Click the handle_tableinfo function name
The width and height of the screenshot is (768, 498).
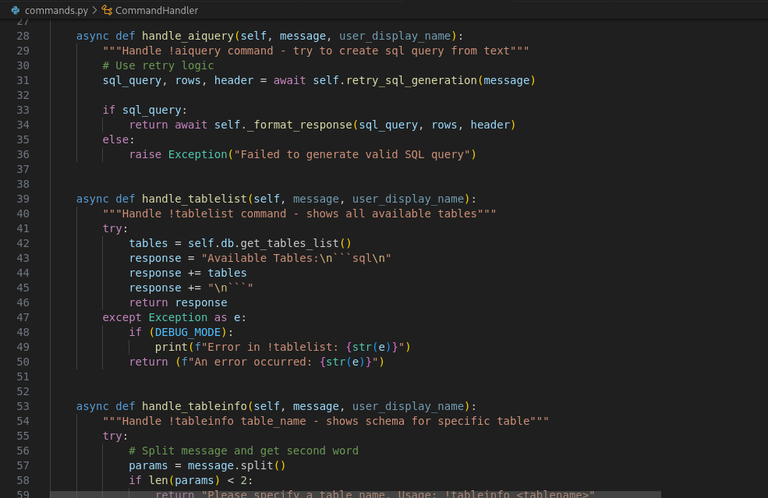pyautogui.click(x=194, y=406)
